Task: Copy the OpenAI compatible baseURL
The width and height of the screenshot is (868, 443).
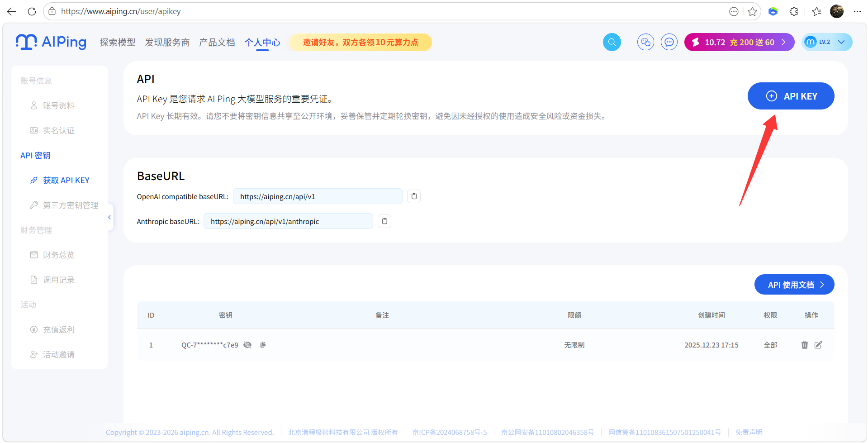Action: tap(414, 196)
